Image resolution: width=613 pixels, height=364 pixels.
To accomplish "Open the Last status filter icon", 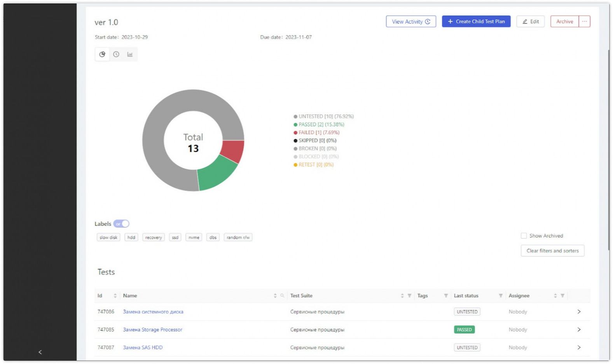I will tap(501, 296).
